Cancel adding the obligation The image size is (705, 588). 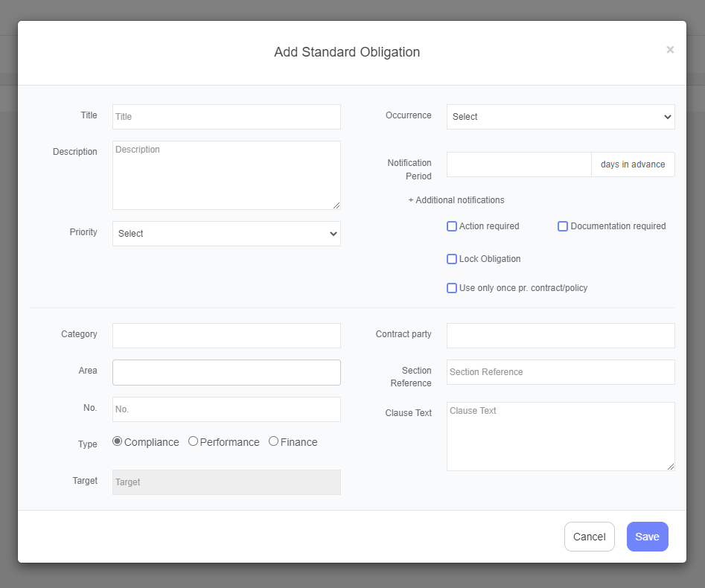click(590, 537)
